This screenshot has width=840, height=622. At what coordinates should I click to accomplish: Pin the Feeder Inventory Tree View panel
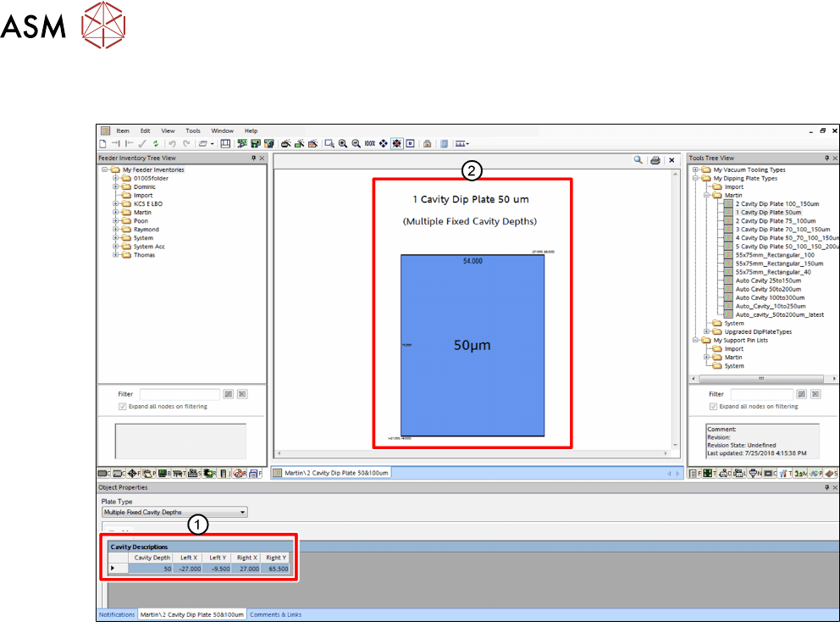coord(254,158)
